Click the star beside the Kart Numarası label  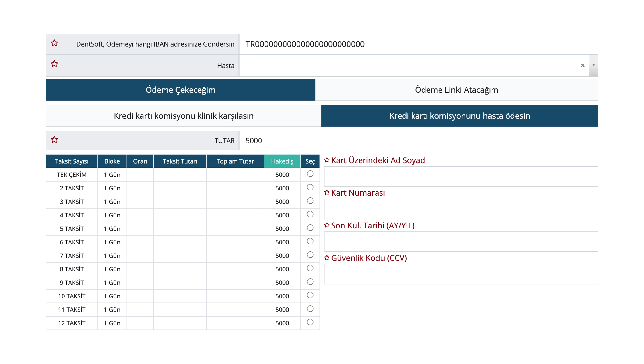pyautogui.click(x=327, y=193)
